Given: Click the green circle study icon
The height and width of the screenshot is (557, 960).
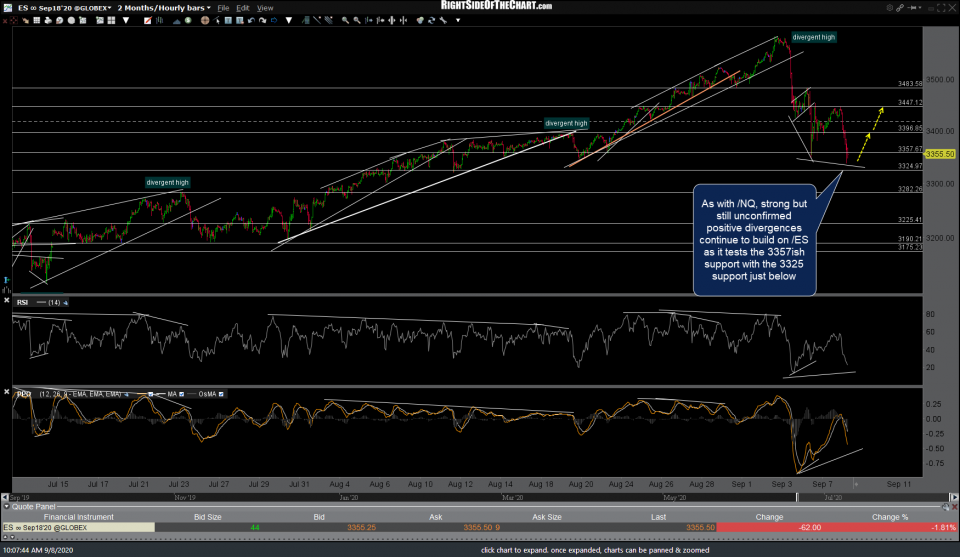Looking at the screenshot, I should (x=188, y=20).
